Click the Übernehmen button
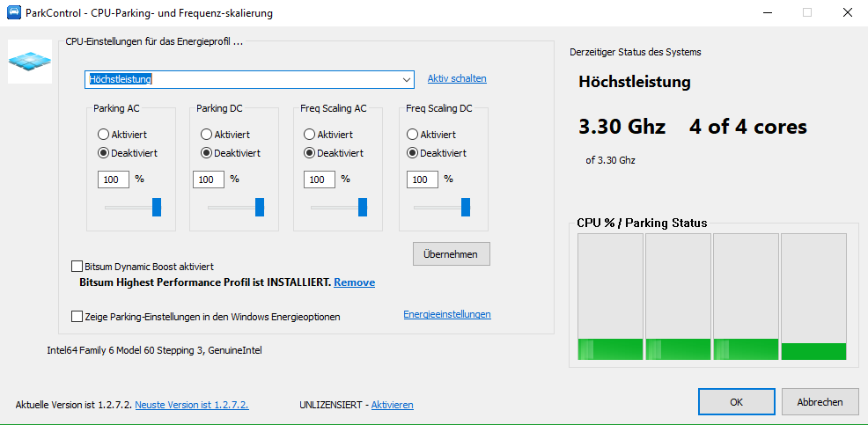 coord(451,254)
